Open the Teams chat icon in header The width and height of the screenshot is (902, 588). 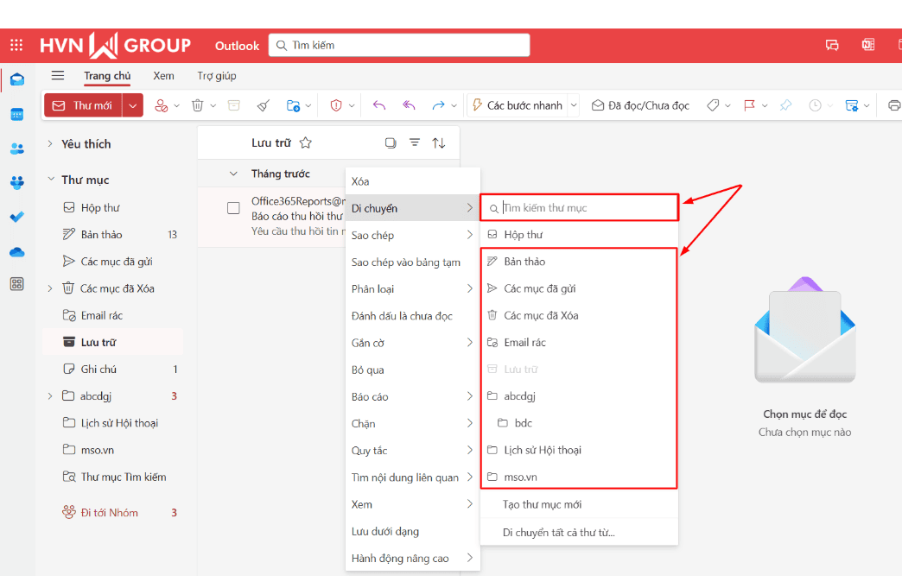click(x=832, y=46)
